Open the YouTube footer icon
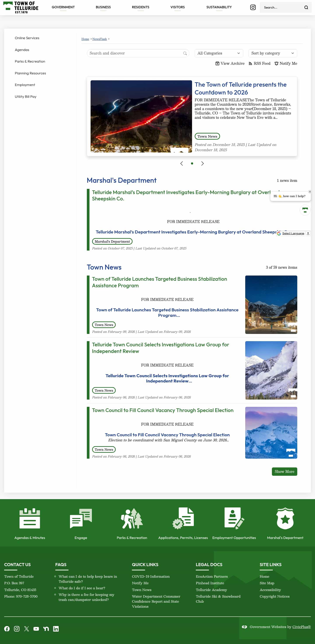 pyautogui.click(x=36, y=629)
